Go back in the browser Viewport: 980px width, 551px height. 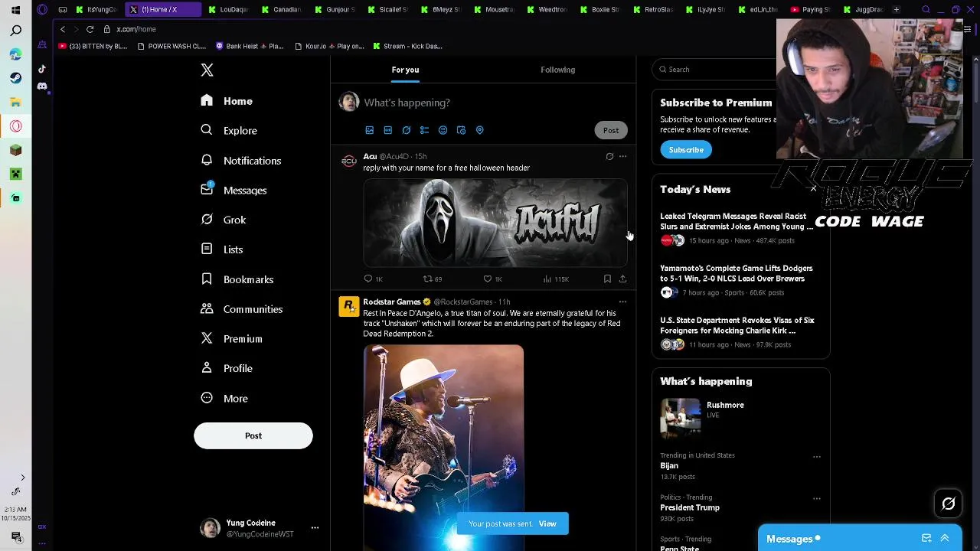[x=63, y=29]
